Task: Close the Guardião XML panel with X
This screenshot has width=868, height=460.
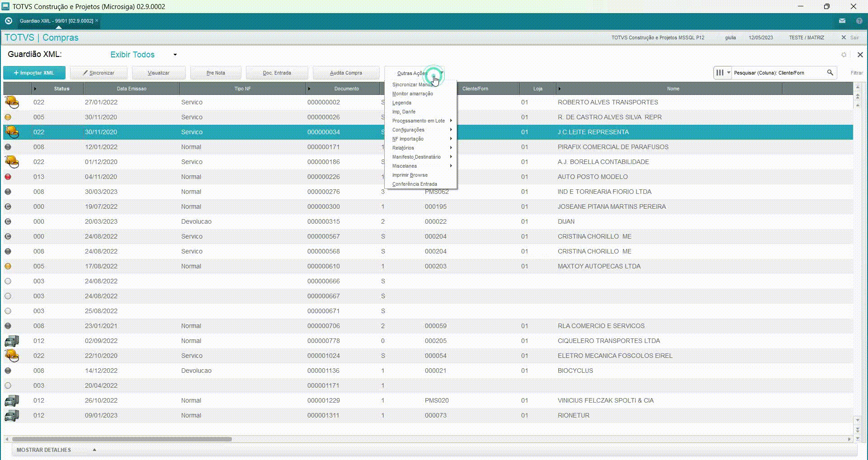Action: tap(860, 55)
